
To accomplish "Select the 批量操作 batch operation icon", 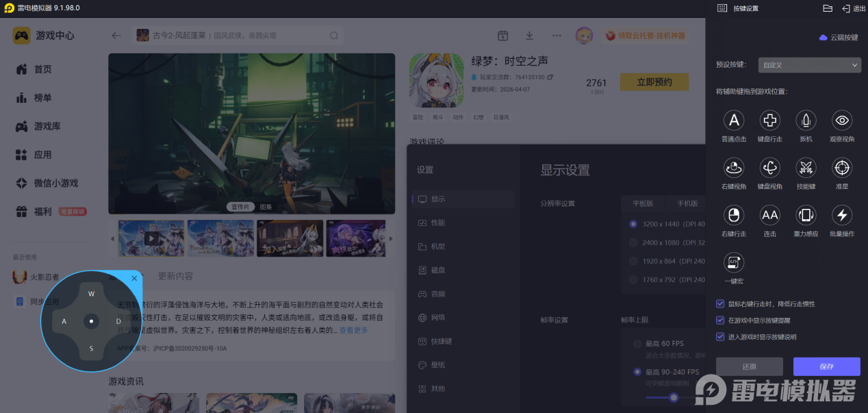I will pyautogui.click(x=842, y=215).
